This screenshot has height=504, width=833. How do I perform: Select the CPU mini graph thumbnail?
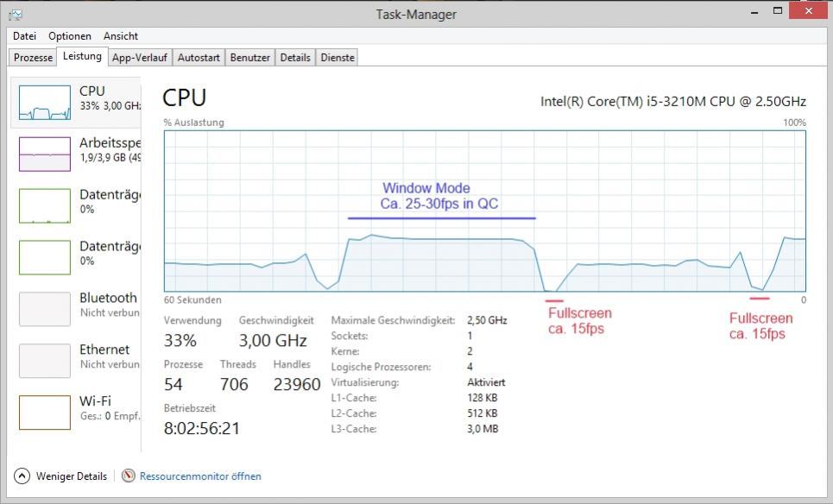[x=45, y=102]
